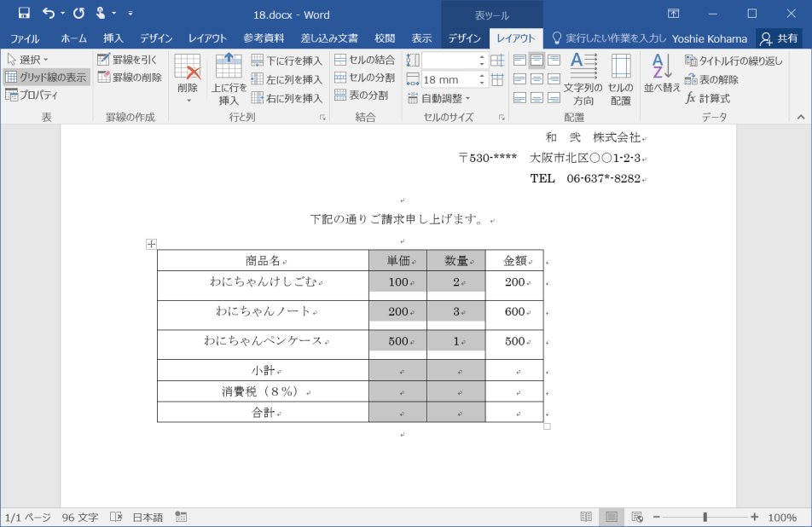Align cell text middle center
This screenshot has width=812, height=527.
pyautogui.click(x=537, y=78)
